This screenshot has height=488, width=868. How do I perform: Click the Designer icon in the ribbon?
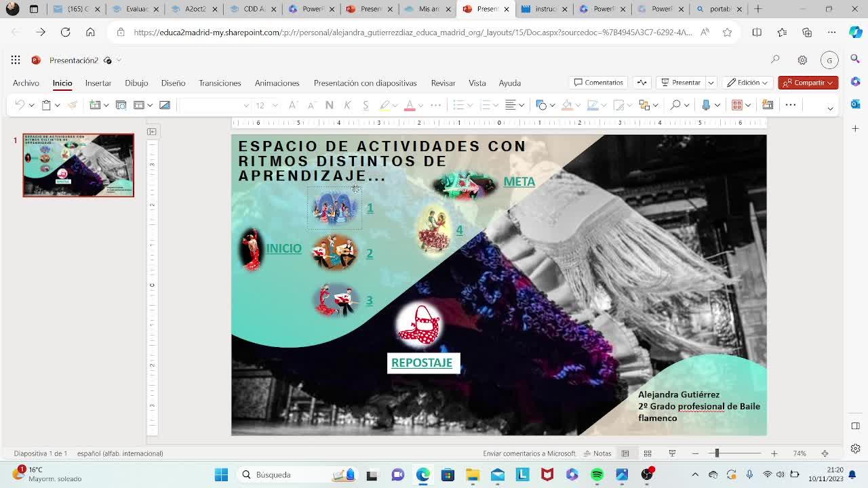click(x=768, y=105)
